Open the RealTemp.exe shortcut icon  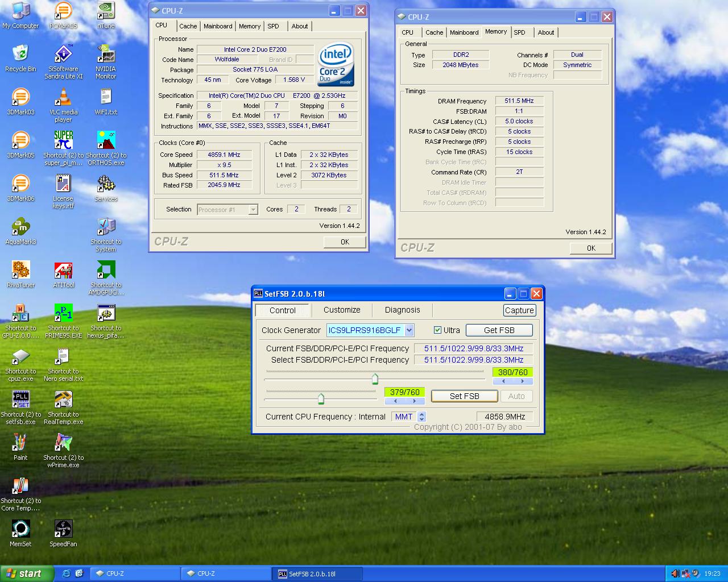click(x=63, y=408)
